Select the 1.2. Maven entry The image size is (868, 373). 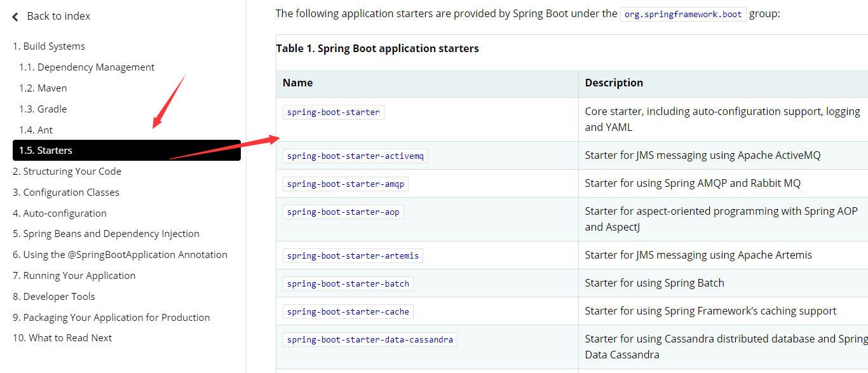[x=43, y=88]
